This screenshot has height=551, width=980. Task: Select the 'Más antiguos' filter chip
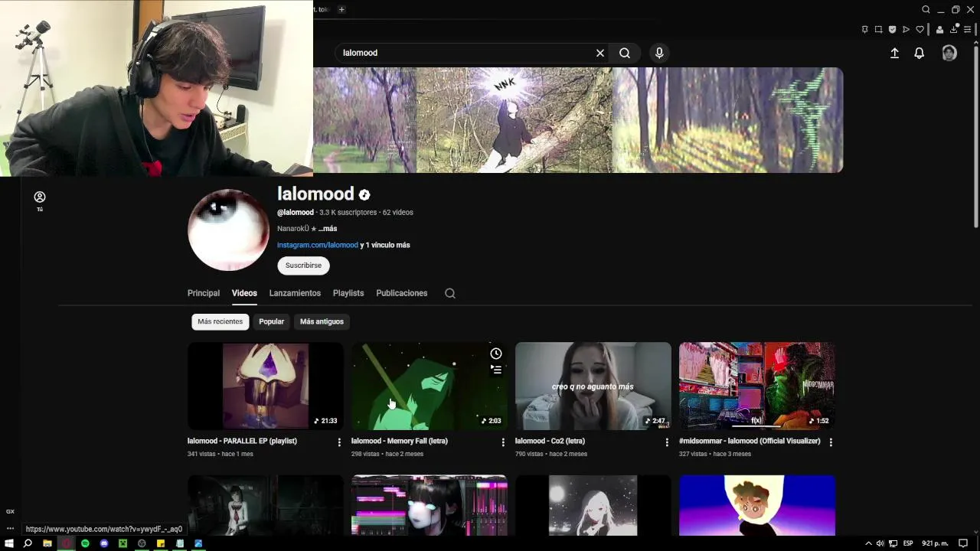[x=322, y=321]
